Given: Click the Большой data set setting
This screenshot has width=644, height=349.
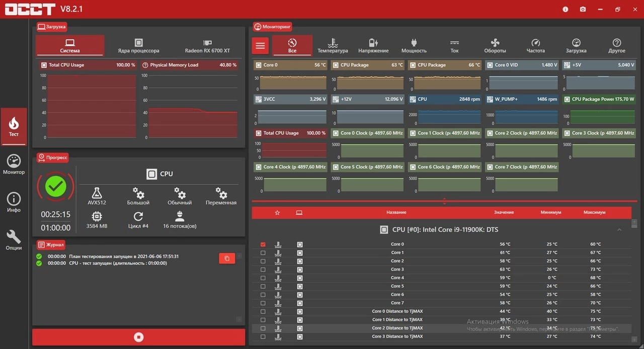Looking at the screenshot, I should (x=138, y=196).
